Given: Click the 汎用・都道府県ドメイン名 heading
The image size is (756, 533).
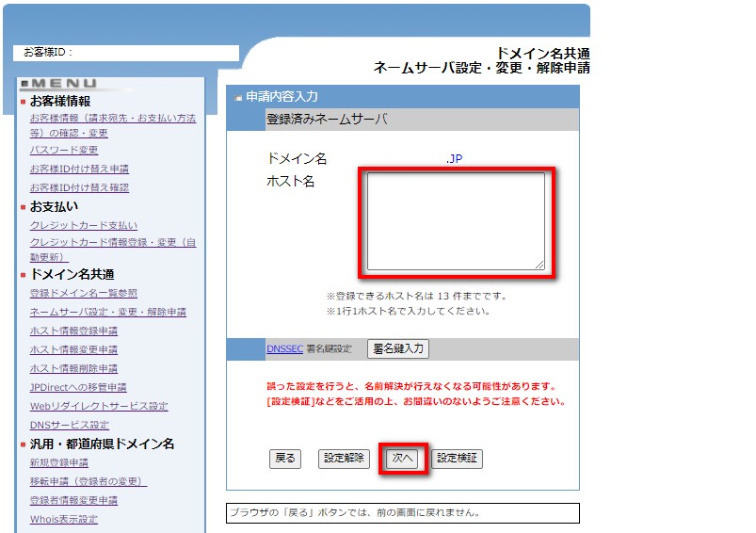Looking at the screenshot, I should click(102, 444).
